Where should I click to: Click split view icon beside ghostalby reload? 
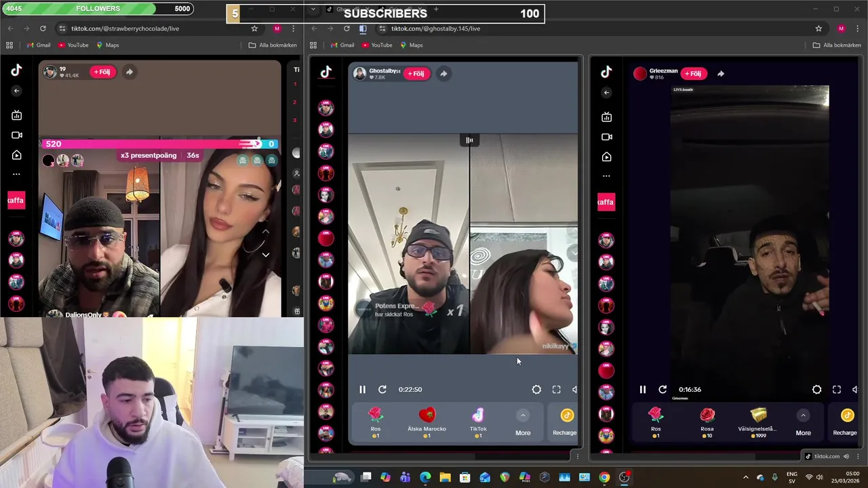(363, 28)
